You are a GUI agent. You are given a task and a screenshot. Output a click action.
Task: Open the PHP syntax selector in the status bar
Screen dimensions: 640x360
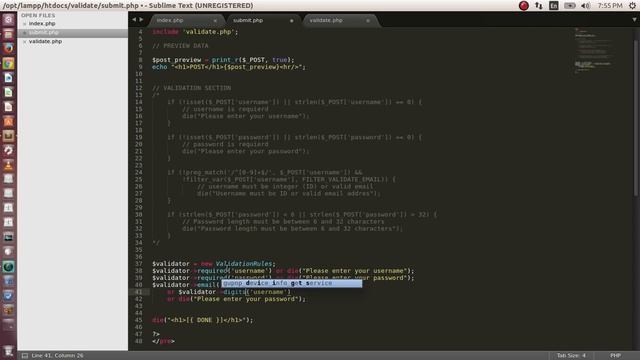[616, 356]
